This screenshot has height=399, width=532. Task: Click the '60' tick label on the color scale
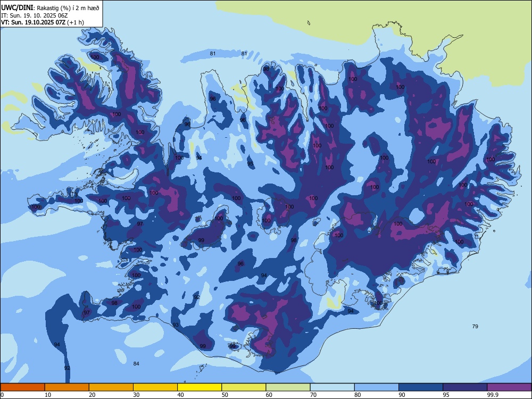tap(269, 395)
